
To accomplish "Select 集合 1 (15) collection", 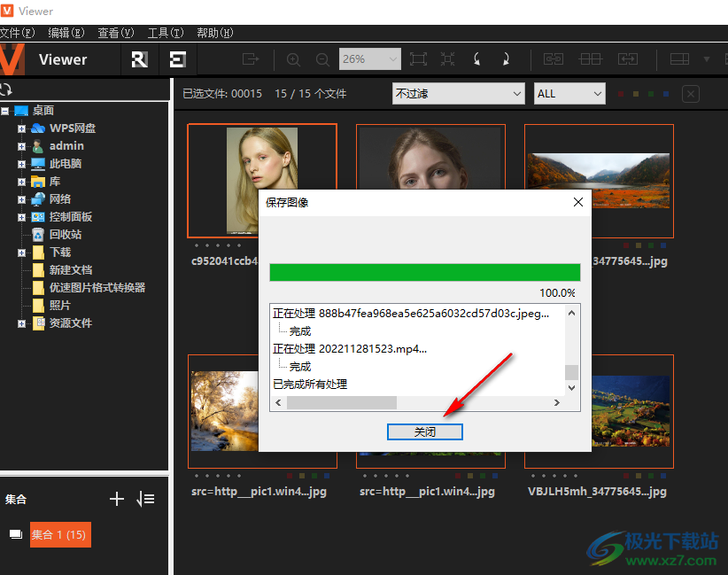I will pos(60,534).
